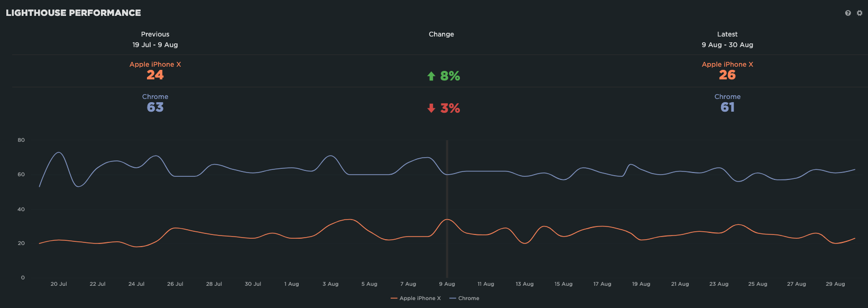The height and width of the screenshot is (308, 868).
Task: Select previous Chrome score 63
Action: pyautogui.click(x=155, y=107)
